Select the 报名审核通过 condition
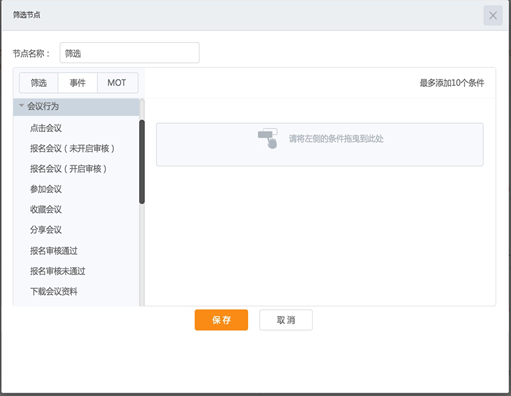511x396 pixels. pos(54,251)
